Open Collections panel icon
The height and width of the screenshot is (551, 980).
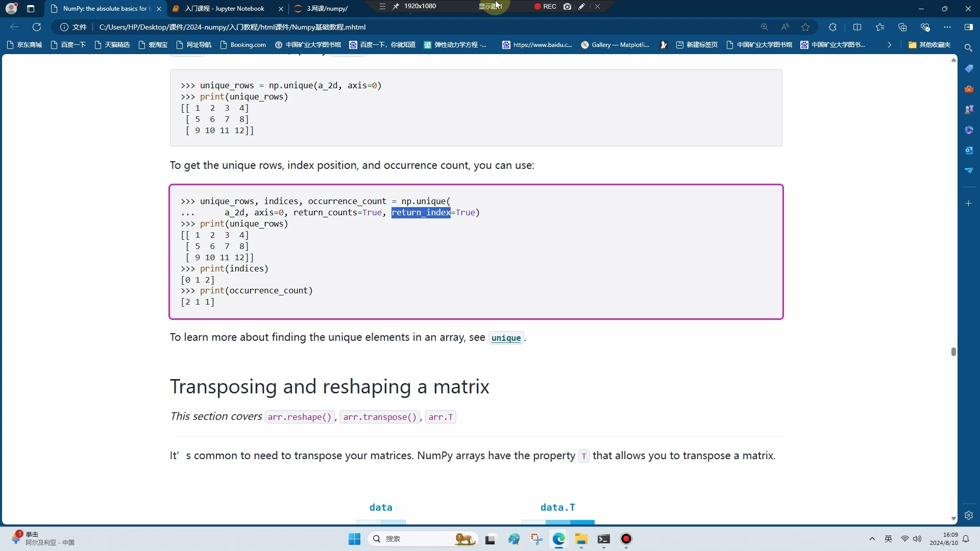(902, 27)
